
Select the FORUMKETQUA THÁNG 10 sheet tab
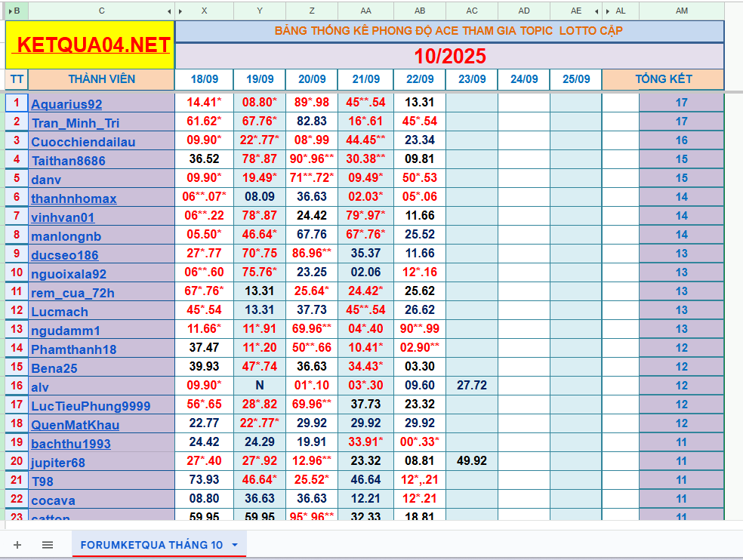(x=151, y=545)
